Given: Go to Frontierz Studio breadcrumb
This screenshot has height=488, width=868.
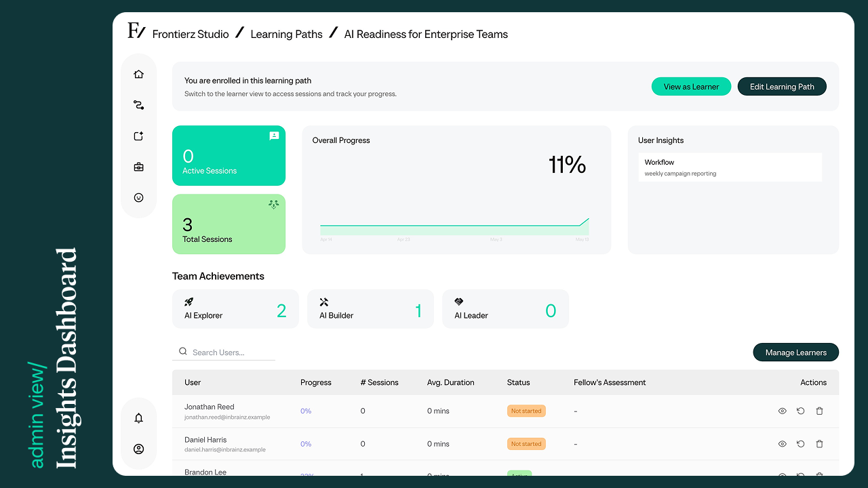Looking at the screenshot, I should [191, 34].
